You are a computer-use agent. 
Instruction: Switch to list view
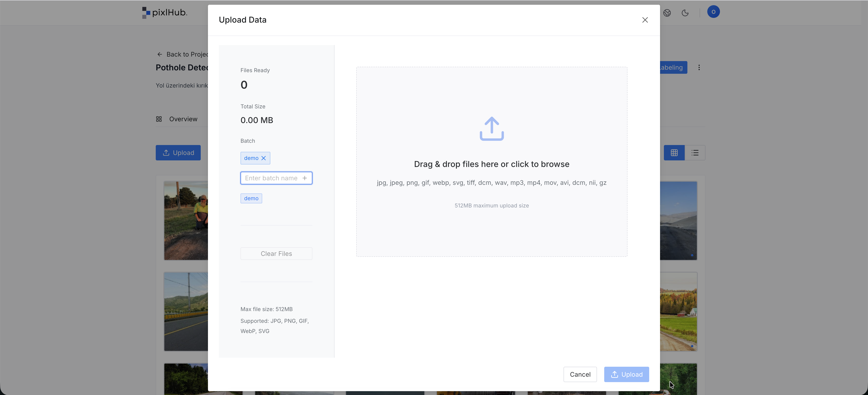click(695, 153)
